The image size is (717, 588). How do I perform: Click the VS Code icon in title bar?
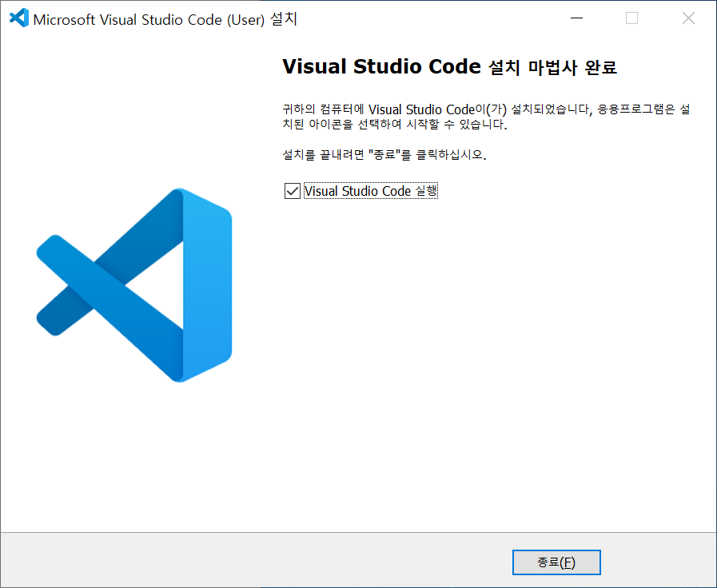point(19,18)
